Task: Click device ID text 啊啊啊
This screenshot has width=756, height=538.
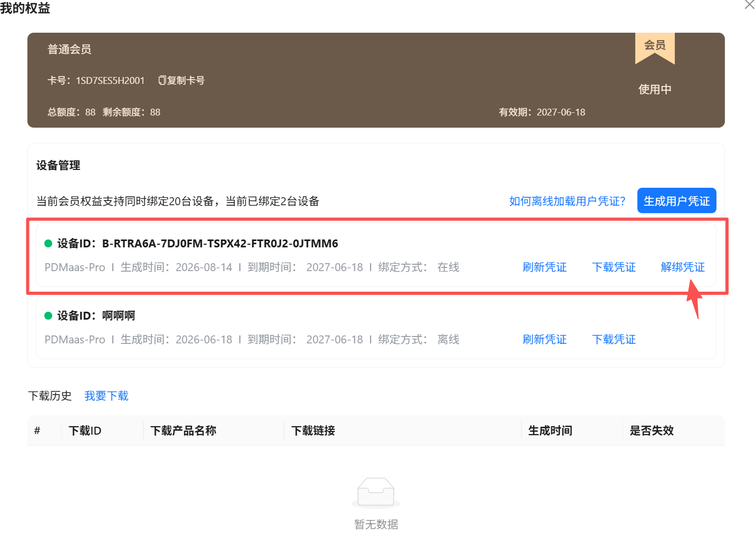Action: click(x=119, y=315)
